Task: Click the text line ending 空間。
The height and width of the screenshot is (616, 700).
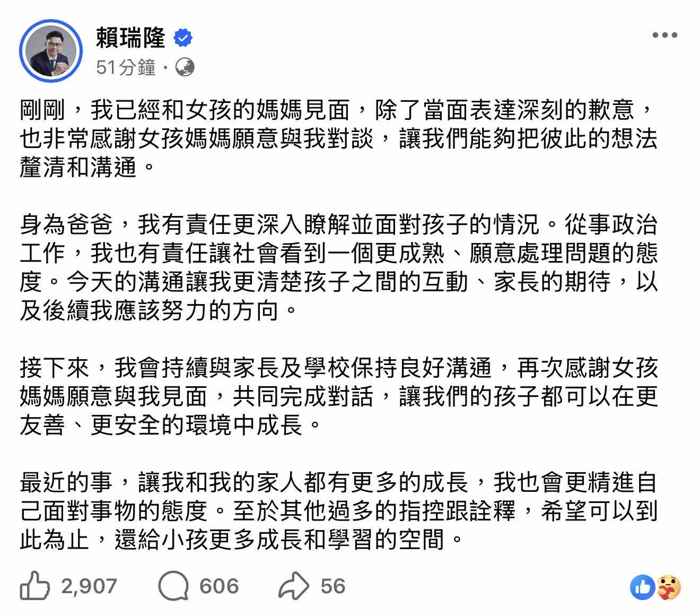Action: tap(238, 540)
